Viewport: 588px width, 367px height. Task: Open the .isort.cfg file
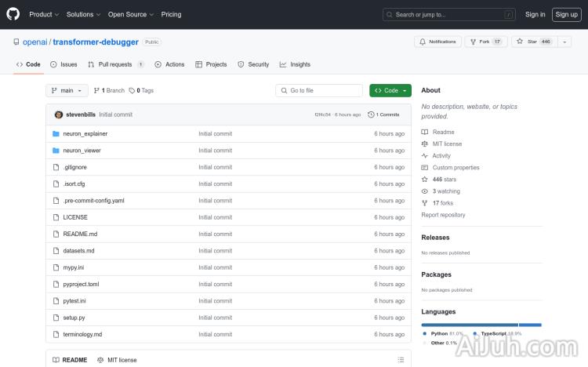[74, 183]
